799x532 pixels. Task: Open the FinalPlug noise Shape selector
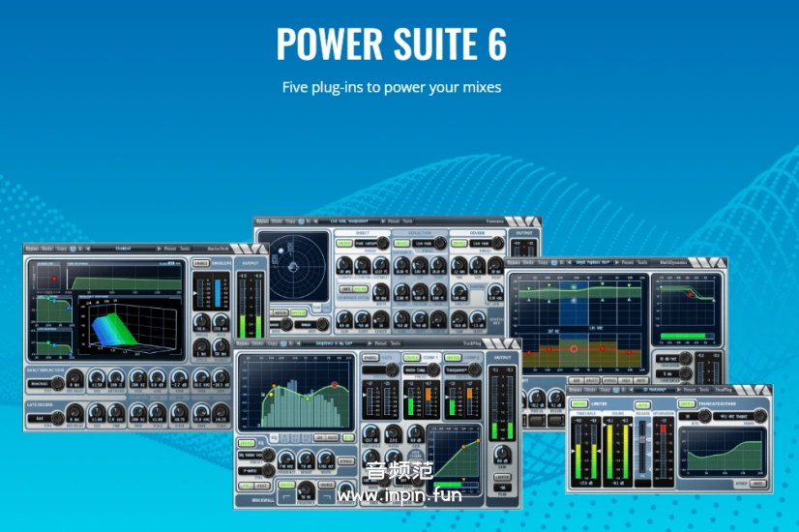(x=739, y=416)
